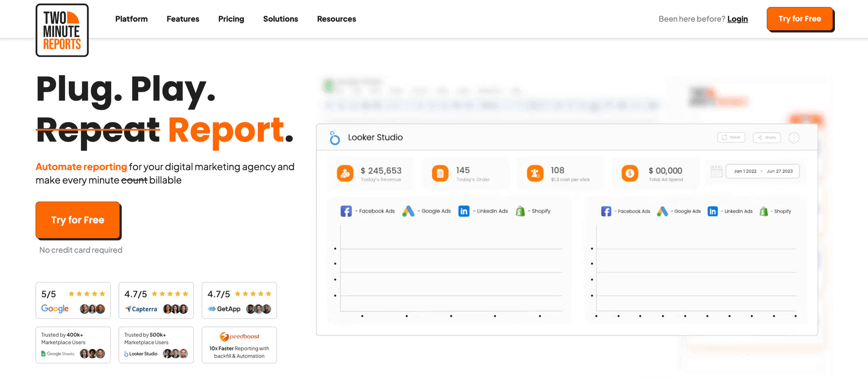This screenshot has height=392, width=868.
Task: Click the Google Ads icon in the left chart
Action: (x=408, y=211)
